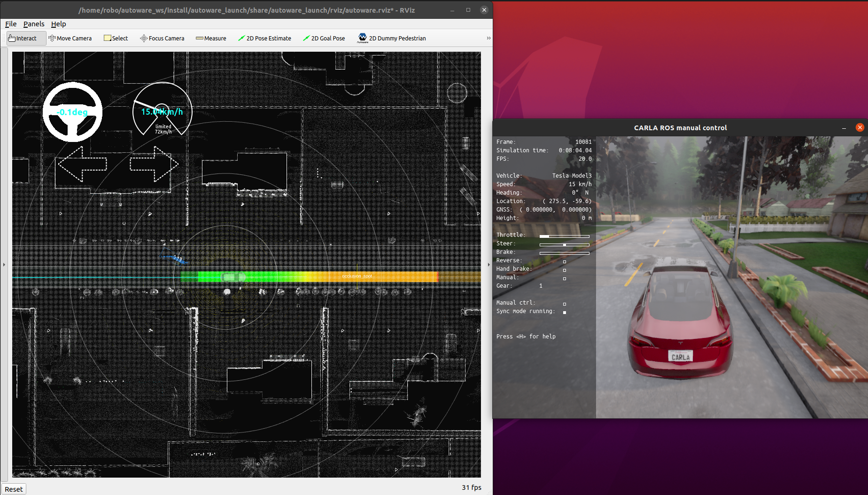Screen dimensions: 868x495
Task: Click the CARLA ROS manual control title bar
Action: pyautogui.click(x=680, y=128)
